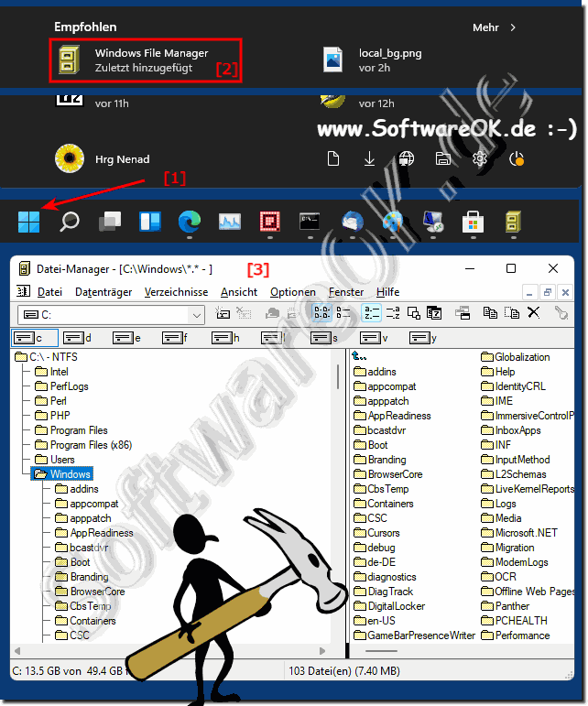Image resolution: width=588 pixels, height=706 pixels.
Task: Open local_bg.png recommended file
Action: coord(374,60)
